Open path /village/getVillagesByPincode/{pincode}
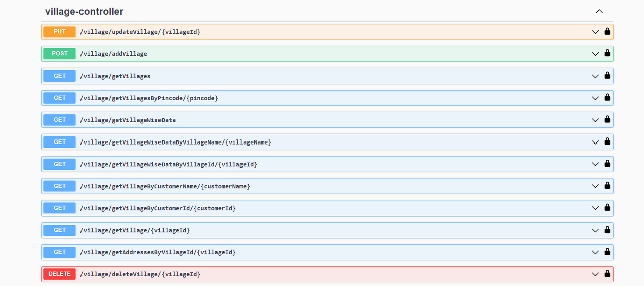This screenshot has height=286, width=644. (149, 98)
